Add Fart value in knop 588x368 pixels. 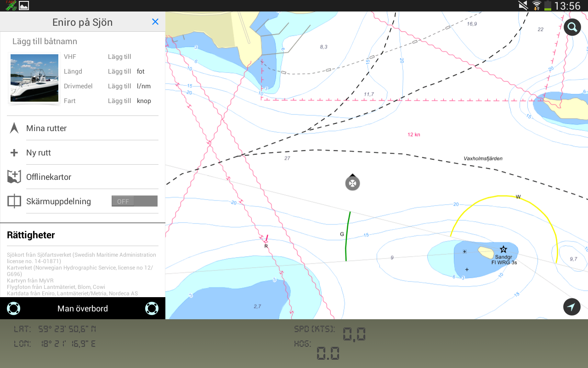point(119,101)
